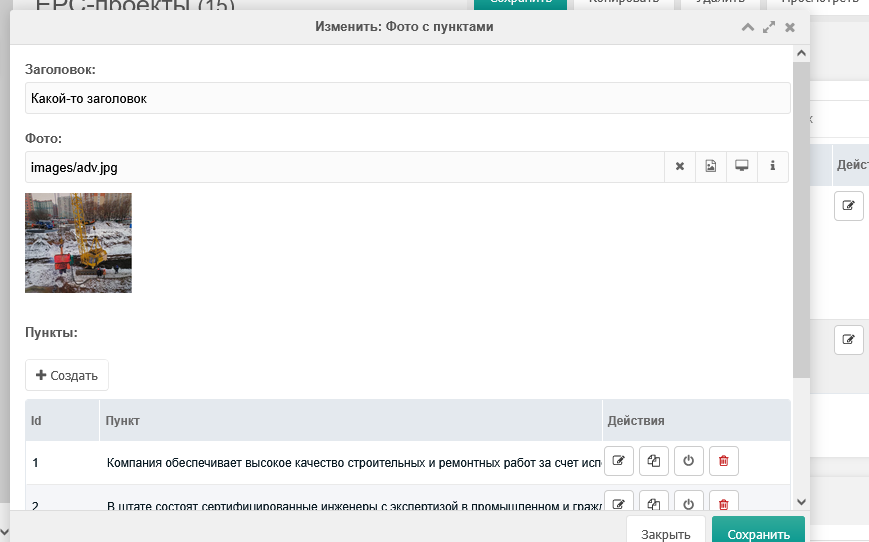Delete item 2 with the red trash icon
The height and width of the screenshot is (542, 869).
[x=724, y=503]
